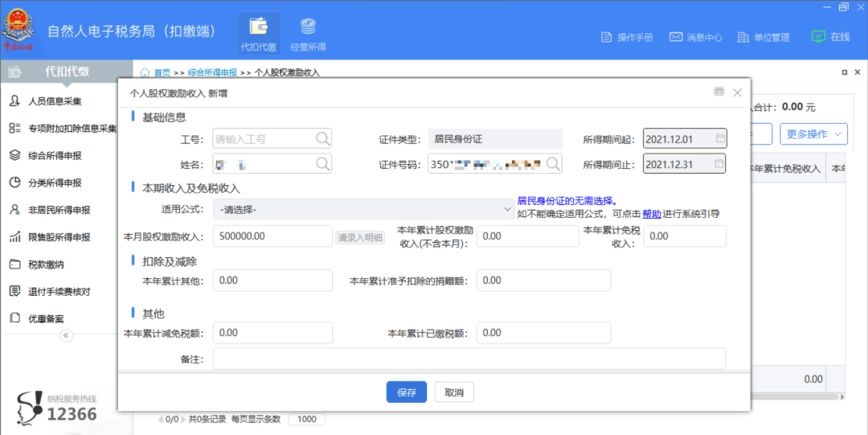The image size is (868, 435).
Task: Click the 请录入明细 button
Action: 360,238
